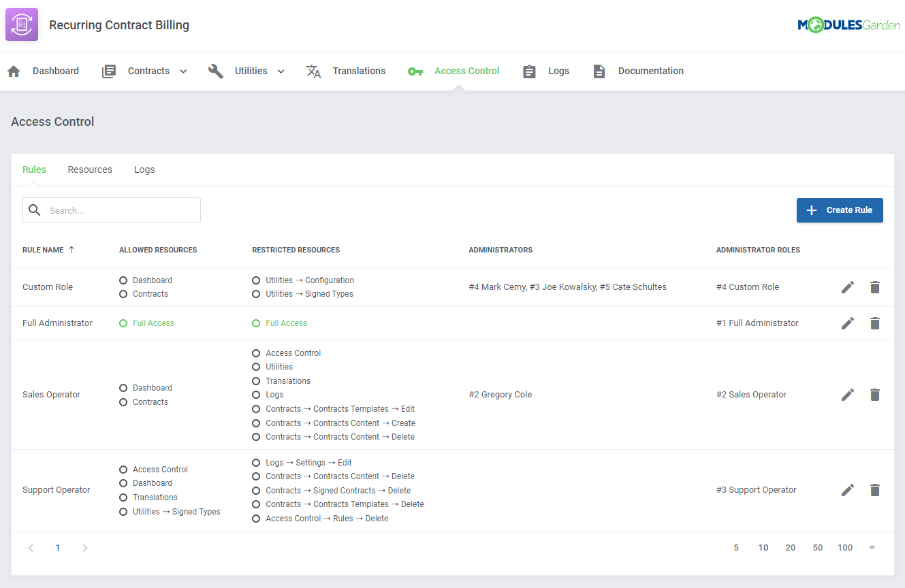
Task: Click the Allowed Resources column header
Action: (x=158, y=250)
